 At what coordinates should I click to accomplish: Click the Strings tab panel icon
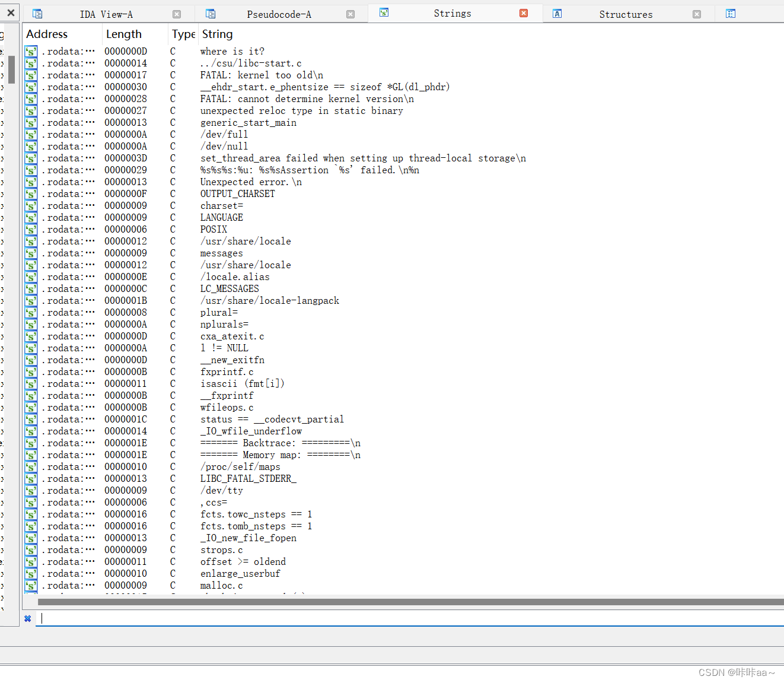[x=384, y=11]
